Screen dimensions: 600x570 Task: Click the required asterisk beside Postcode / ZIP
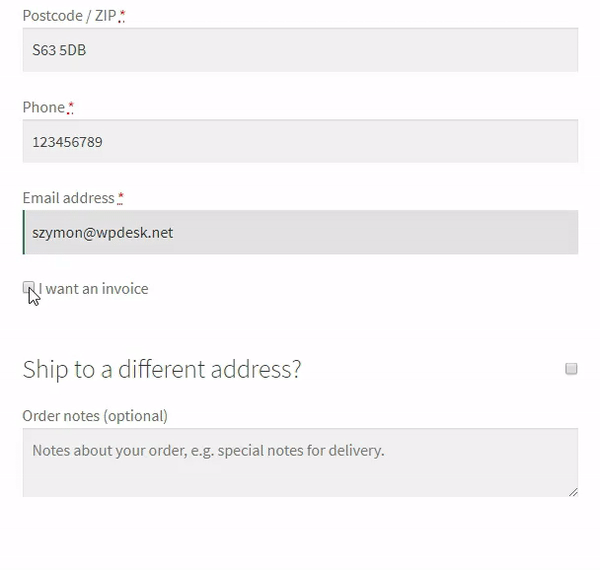(123, 16)
